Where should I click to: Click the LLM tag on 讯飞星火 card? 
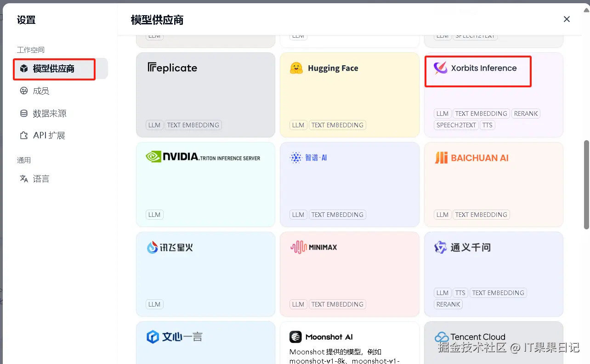click(154, 304)
